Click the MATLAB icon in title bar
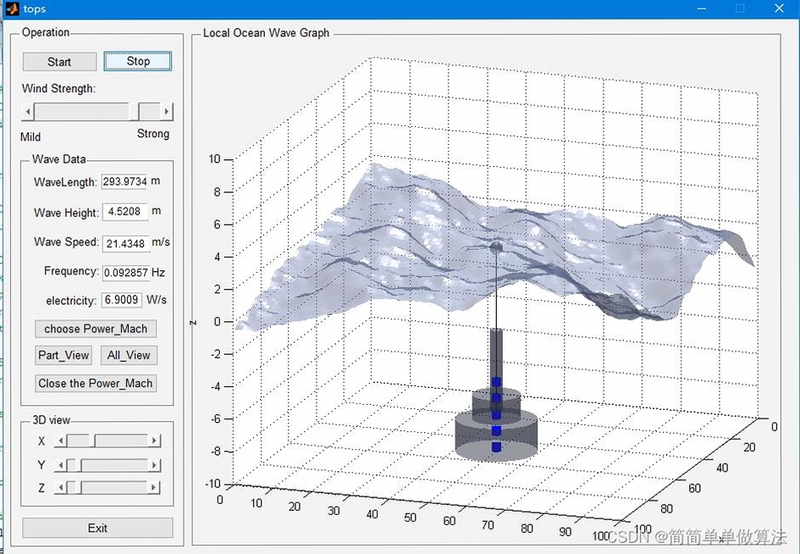Viewport: 800px width, 554px height. point(12,9)
